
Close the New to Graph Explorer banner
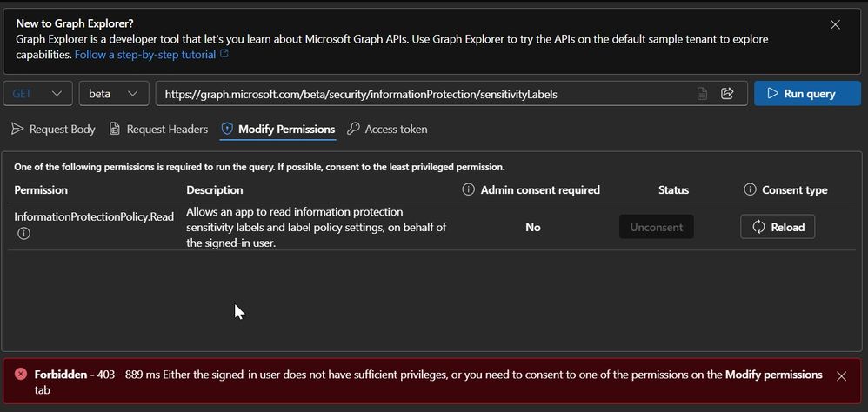[835, 25]
